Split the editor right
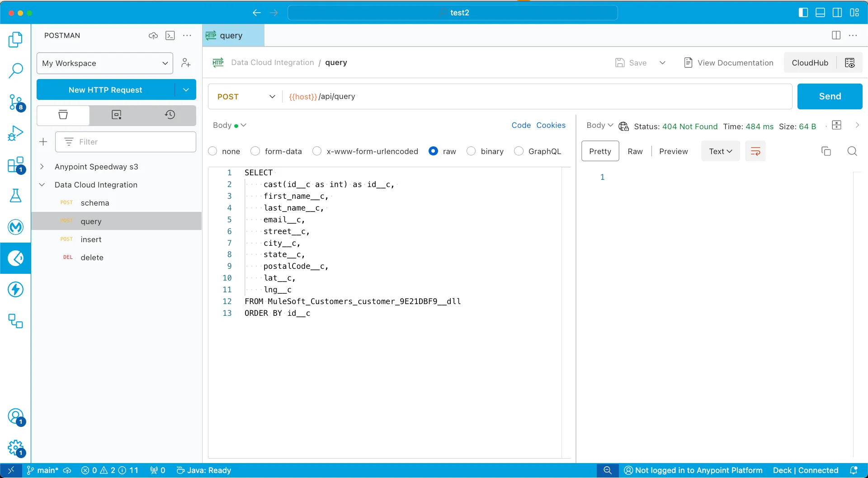The image size is (868, 478). pos(836,35)
